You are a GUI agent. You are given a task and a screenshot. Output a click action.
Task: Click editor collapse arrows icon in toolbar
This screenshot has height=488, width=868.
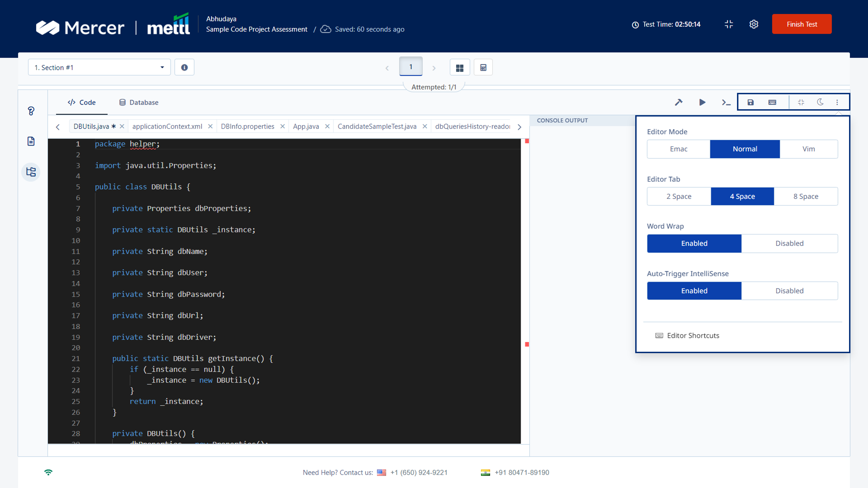click(x=801, y=102)
